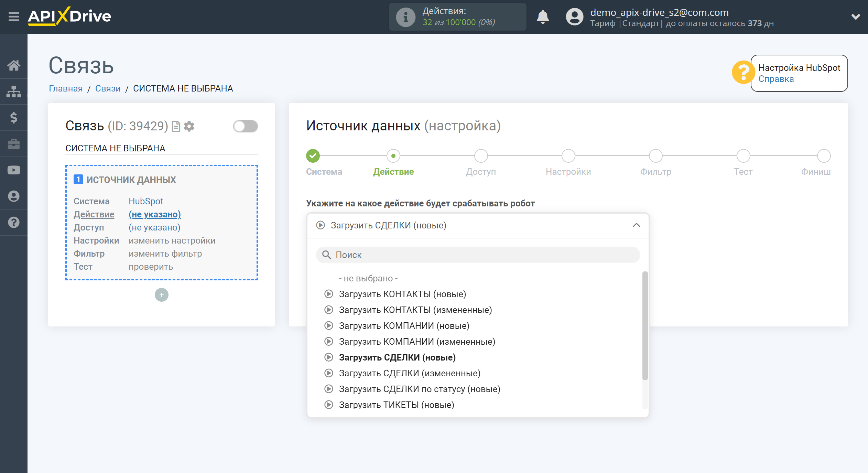
Task: Click the Финиш step
Action: coord(824,156)
